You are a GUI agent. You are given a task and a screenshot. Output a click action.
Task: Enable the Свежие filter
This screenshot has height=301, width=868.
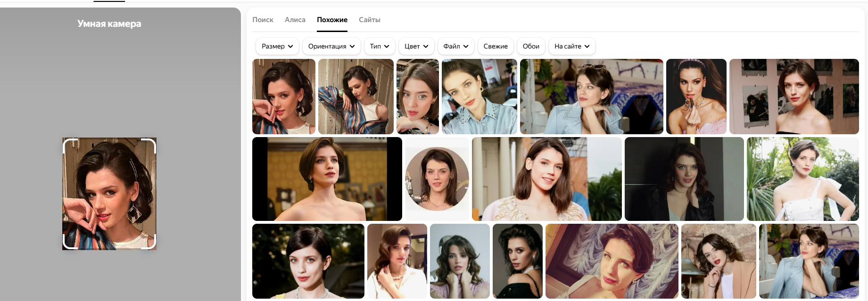[496, 46]
